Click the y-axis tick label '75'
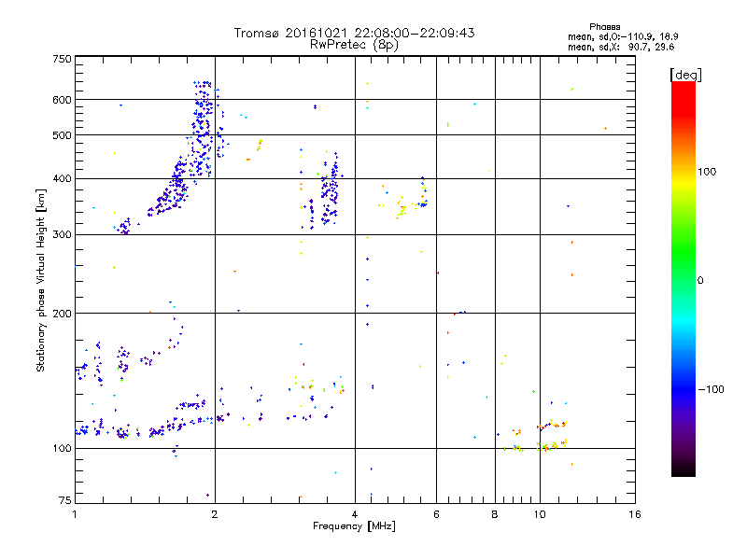This screenshot has width=747, height=560. coord(65,500)
